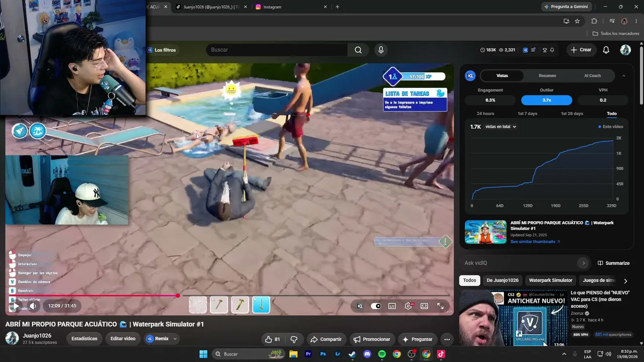Click the red playhead dot on the timeline

[178, 296]
